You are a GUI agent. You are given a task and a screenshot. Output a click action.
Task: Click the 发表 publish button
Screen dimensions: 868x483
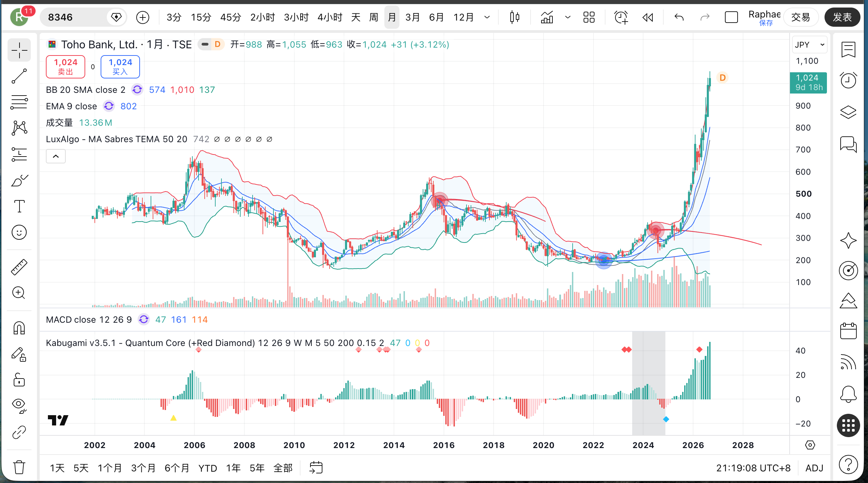coord(842,17)
